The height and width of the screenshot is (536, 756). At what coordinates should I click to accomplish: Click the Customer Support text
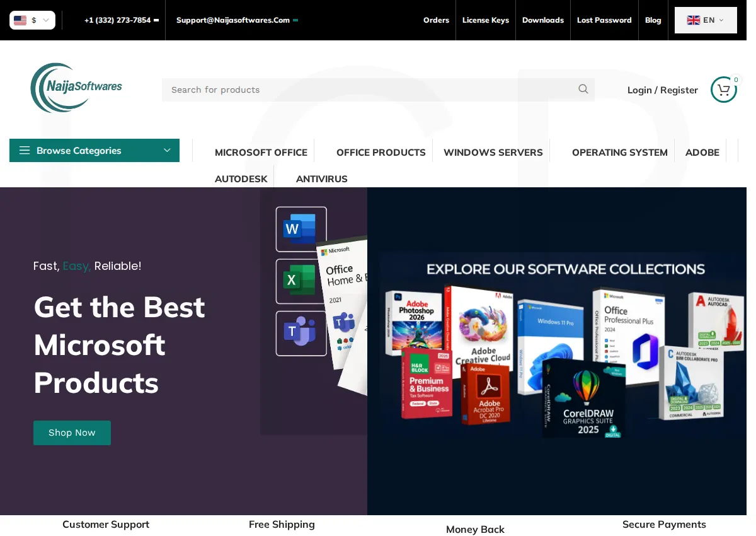click(106, 525)
